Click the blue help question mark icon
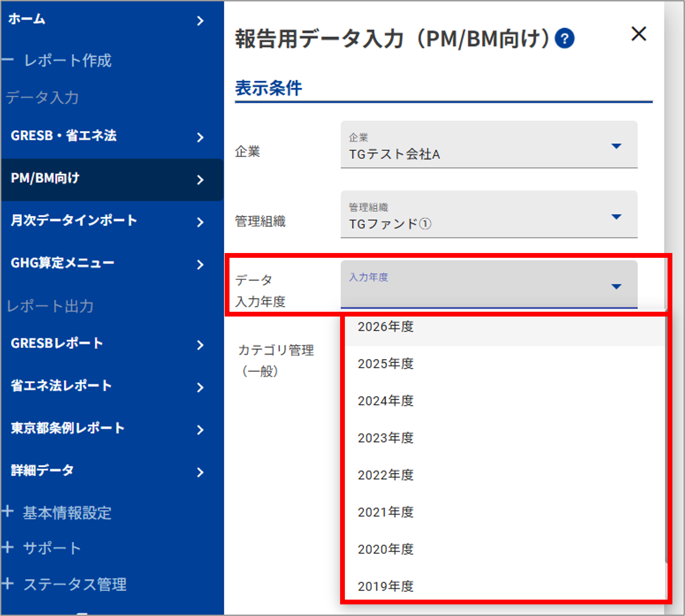 tap(564, 38)
